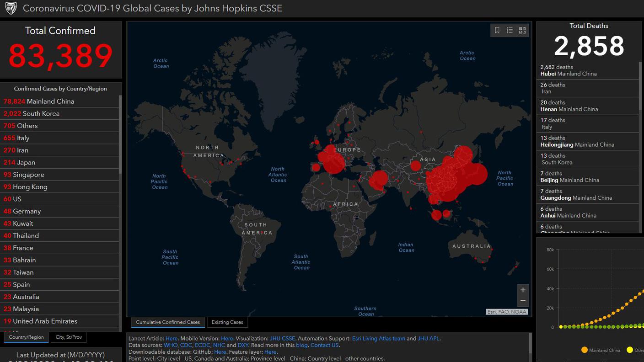Select the Germany row
The height and width of the screenshot is (362, 644).
59,211
